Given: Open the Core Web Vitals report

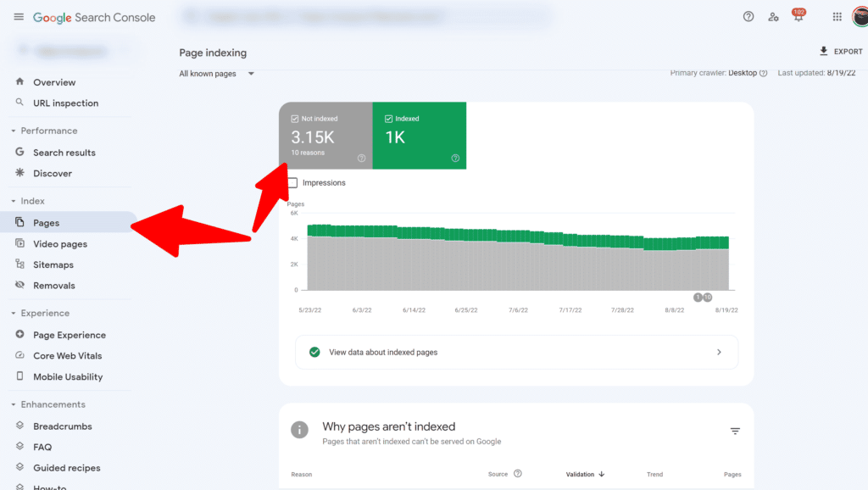Looking at the screenshot, I should (x=68, y=355).
